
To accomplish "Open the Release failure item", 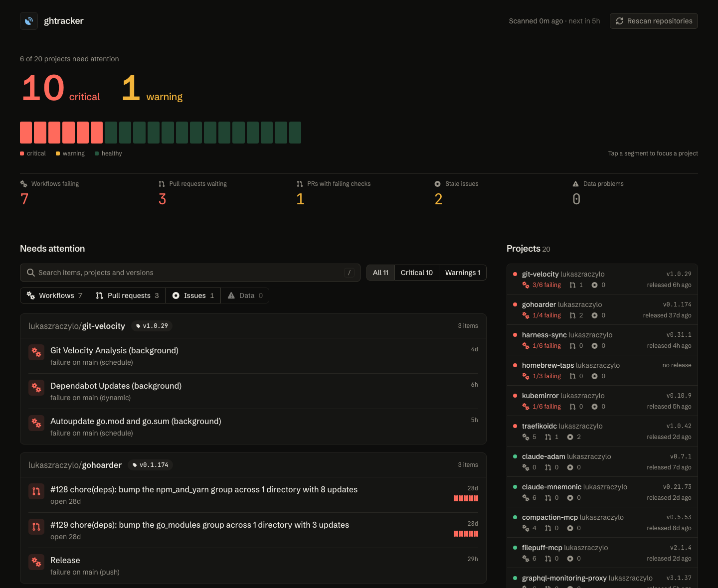I will coord(253,566).
